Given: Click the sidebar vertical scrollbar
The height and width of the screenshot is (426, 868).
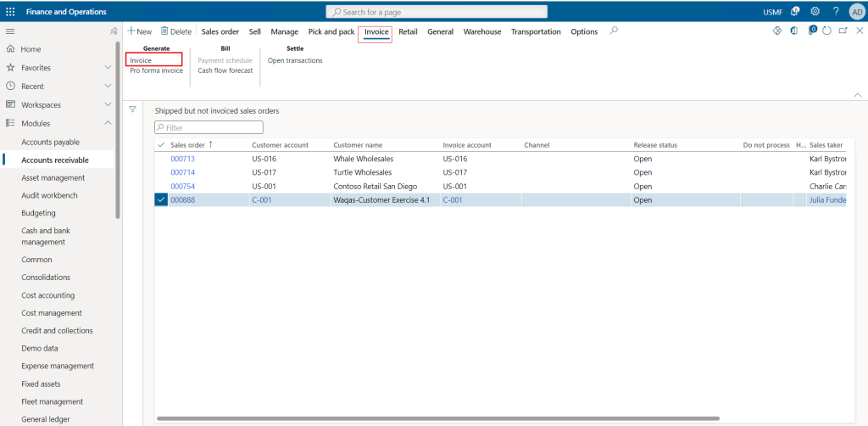Looking at the screenshot, I should [117, 130].
